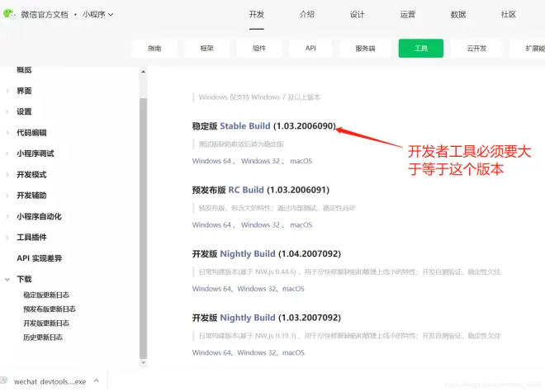This screenshot has height=392, width=545.
Task: Download Nightly 1.04.2007092 for Windows 32
Action: [257, 289]
